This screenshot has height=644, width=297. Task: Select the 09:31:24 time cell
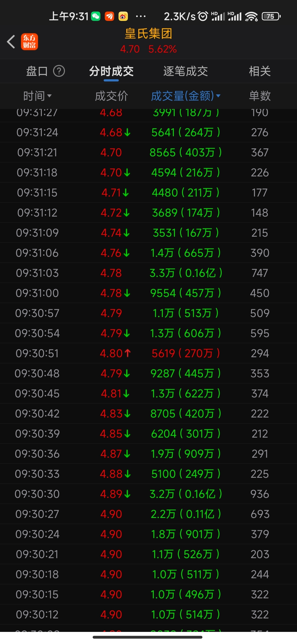37,132
